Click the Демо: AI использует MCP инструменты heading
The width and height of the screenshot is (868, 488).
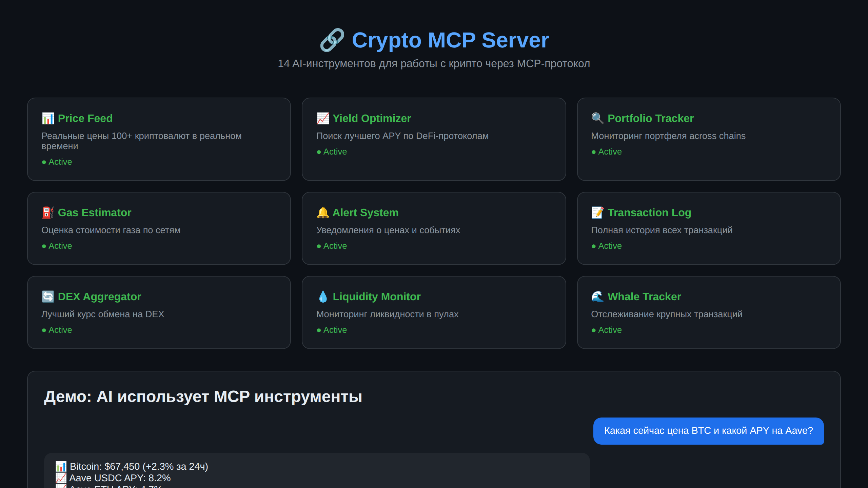click(x=203, y=396)
